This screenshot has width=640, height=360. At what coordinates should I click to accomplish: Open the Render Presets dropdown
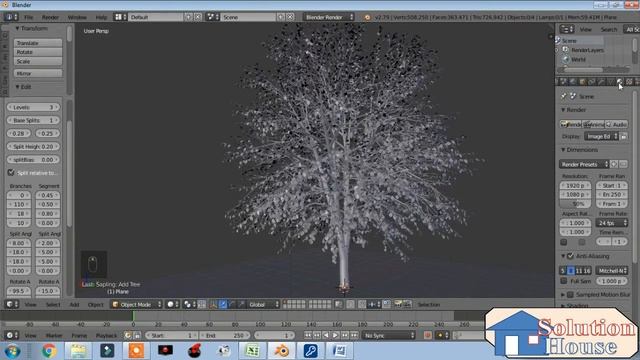coord(584,164)
